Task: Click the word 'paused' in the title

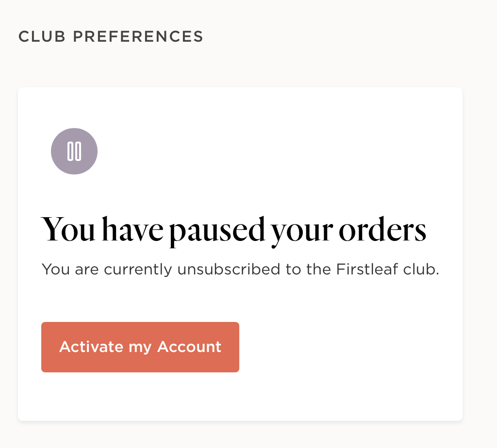Action: coord(217,232)
